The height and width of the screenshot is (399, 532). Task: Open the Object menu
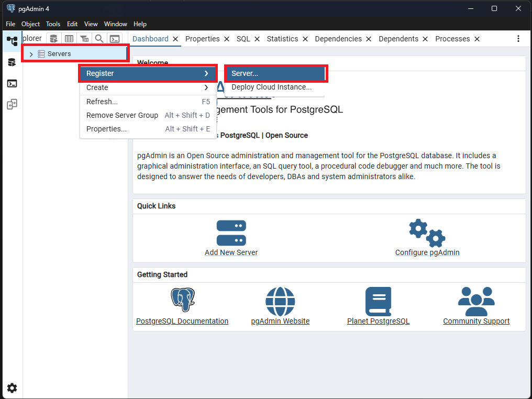pos(30,24)
